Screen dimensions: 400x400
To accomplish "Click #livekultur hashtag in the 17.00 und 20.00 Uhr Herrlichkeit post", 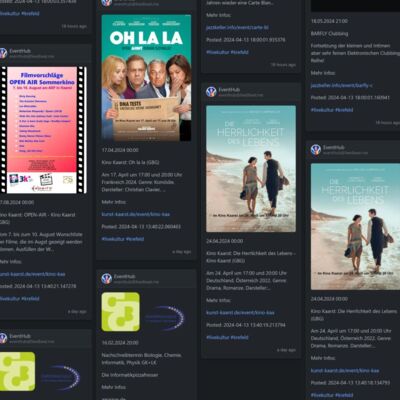I will (x=323, y=395).
